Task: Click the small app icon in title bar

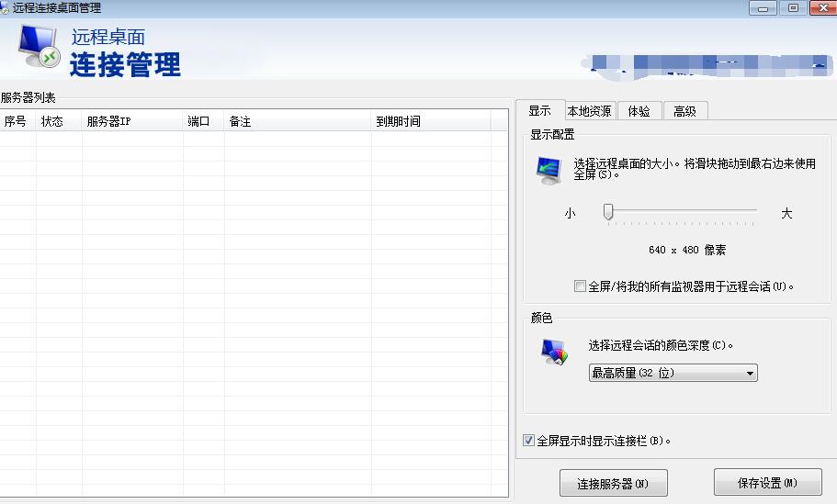Action: point(6,7)
